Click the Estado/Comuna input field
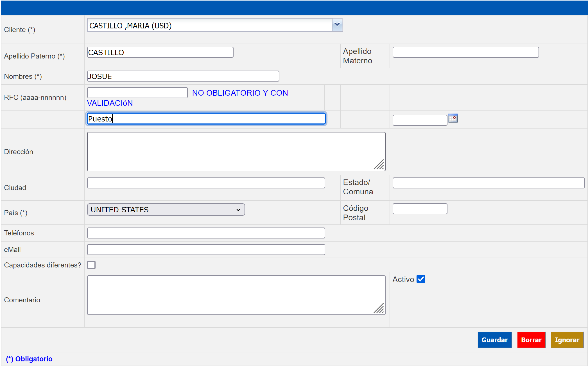588x367 pixels. pyautogui.click(x=489, y=183)
